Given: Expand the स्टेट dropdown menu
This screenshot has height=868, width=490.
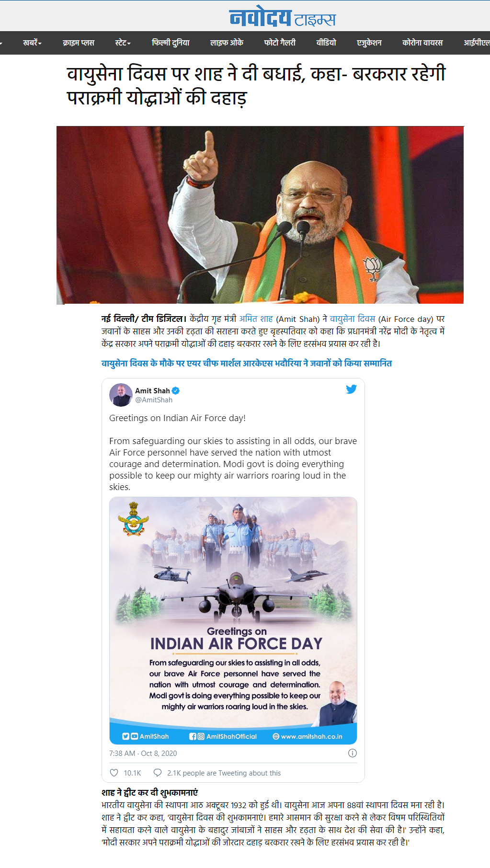Looking at the screenshot, I should [123, 43].
